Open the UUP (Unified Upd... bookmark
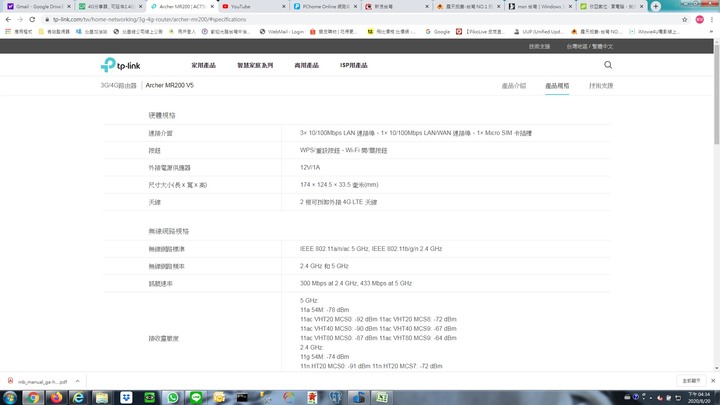 [x=538, y=32]
